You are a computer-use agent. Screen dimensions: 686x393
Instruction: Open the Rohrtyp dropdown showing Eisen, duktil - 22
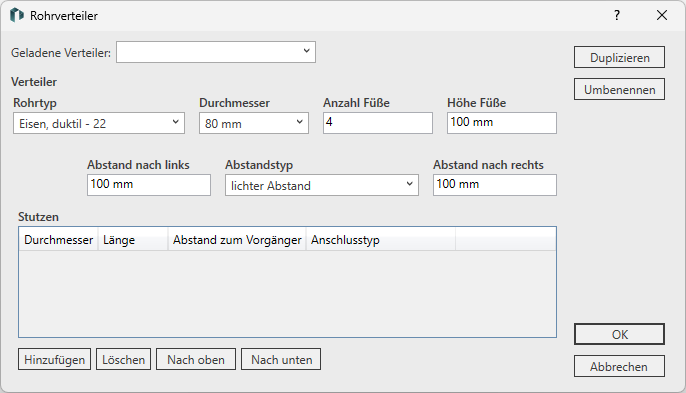(x=99, y=123)
